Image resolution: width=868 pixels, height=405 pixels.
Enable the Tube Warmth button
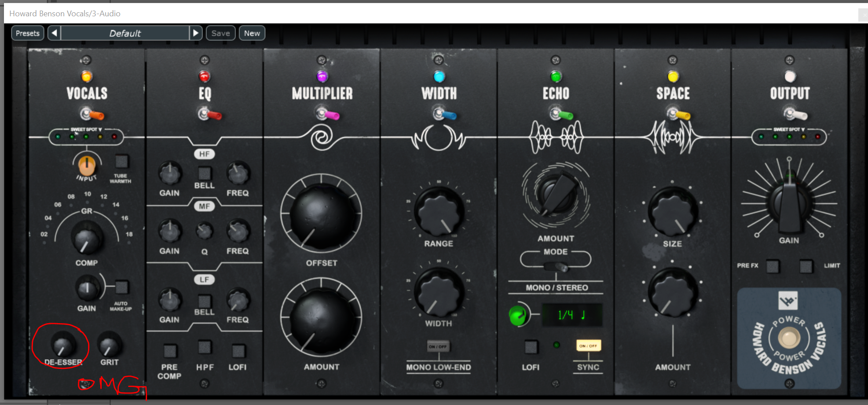pyautogui.click(x=121, y=162)
